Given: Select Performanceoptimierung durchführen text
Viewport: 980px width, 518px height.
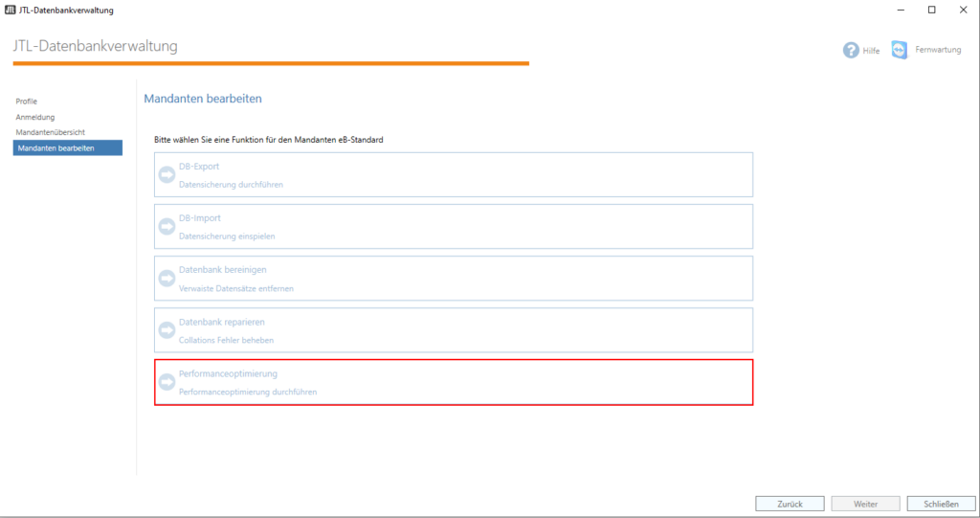Looking at the screenshot, I should coord(248,392).
